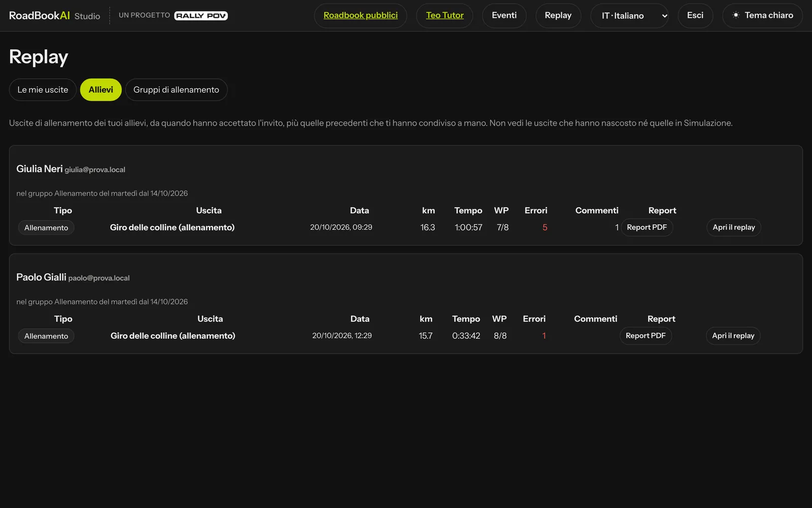The image size is (812, 508).
Task: Click the date 20/10/2026, 12:29
Action: [342, 336]
